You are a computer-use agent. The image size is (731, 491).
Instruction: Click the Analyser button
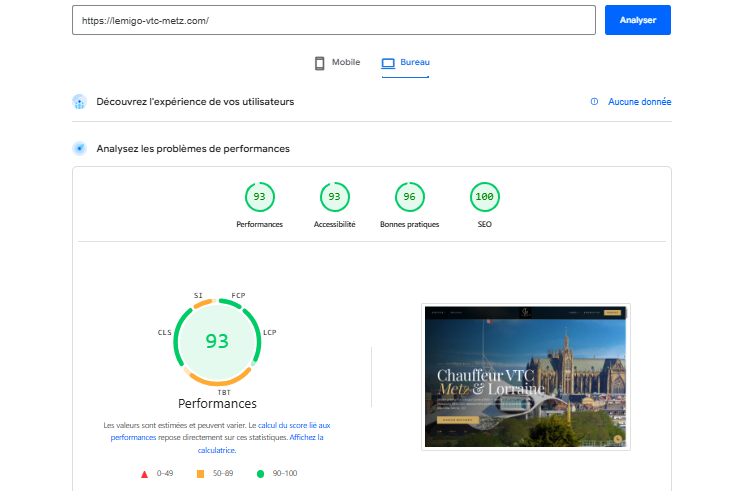pyautogui.click(x=638, y=20)
